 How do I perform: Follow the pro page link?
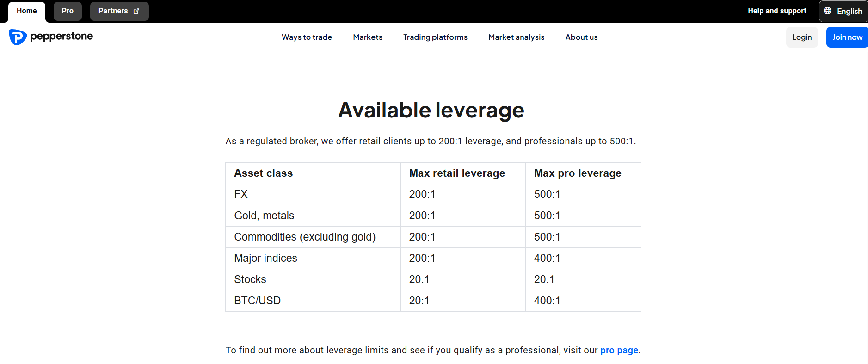(x=619, y=351)
